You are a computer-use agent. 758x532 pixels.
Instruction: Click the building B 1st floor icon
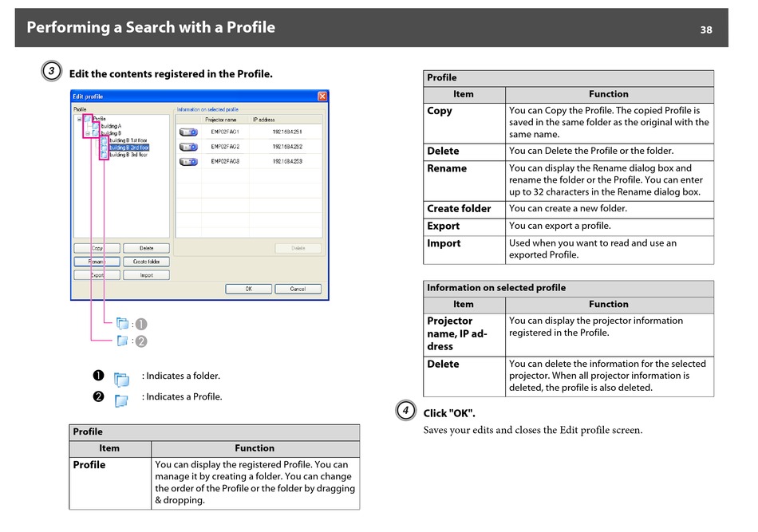click(104, 140)
